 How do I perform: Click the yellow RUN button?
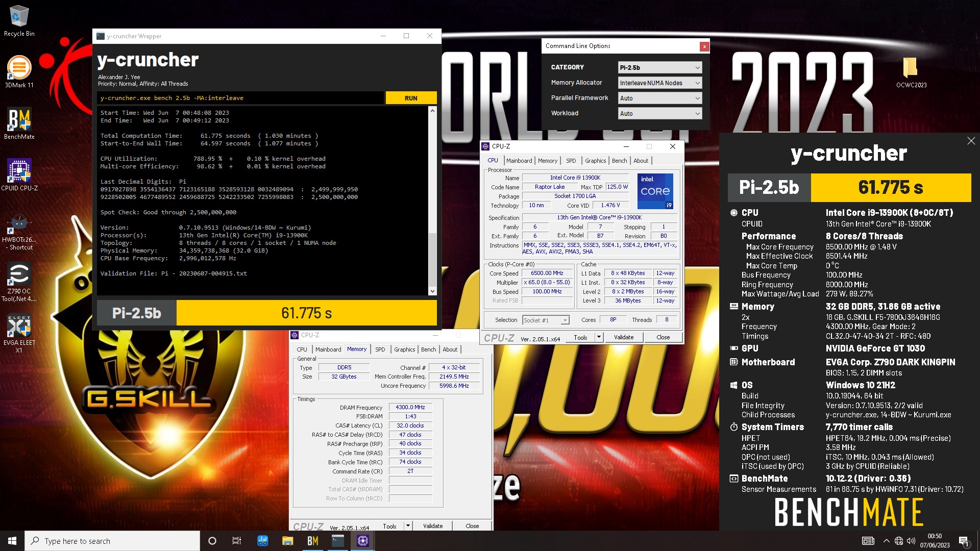click(x=411, y=98)
